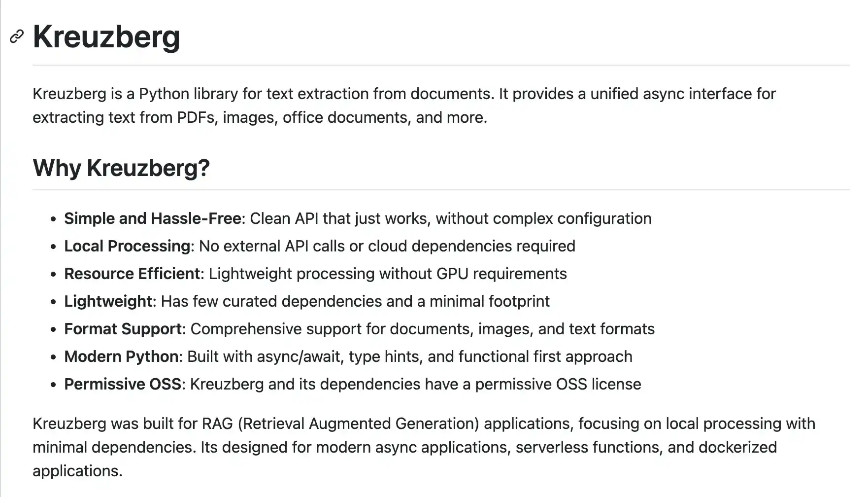The image size is (868, 497).
Task: Click the bold 'Lightweight' bullet label
Action: click(108, 301)
